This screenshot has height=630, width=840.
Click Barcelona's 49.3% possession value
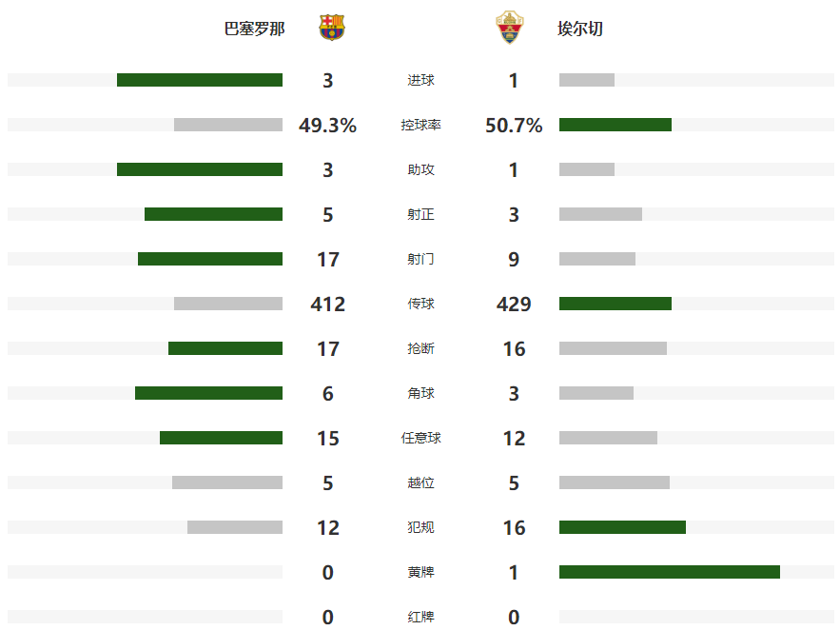tap(328, 126)
